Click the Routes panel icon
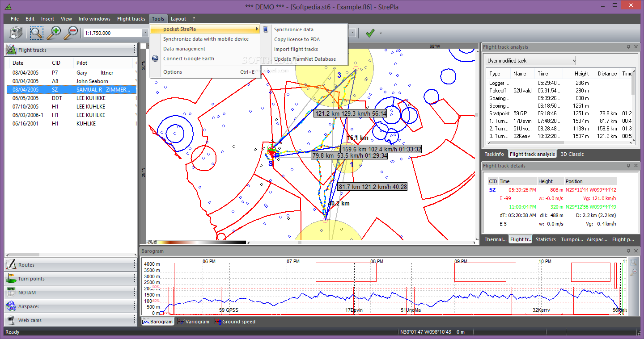 click(x=11, y=265)
